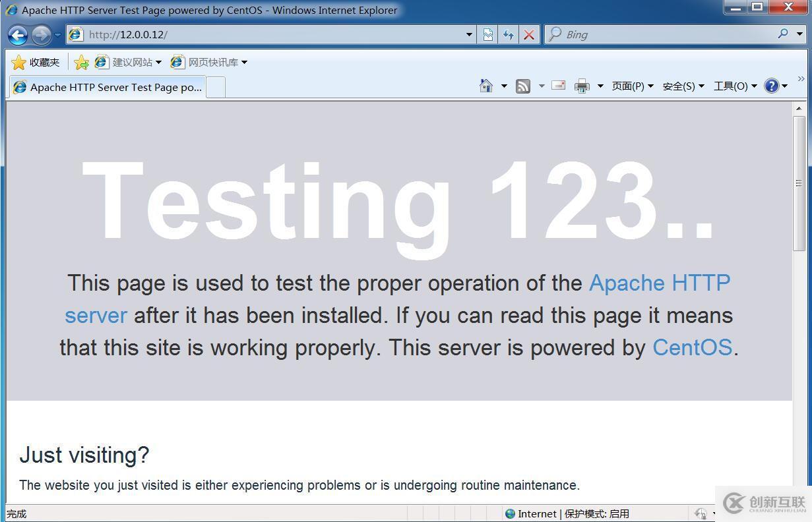Follow the CentOS link
Screen dimensions: 812x522
click(692, 347)
